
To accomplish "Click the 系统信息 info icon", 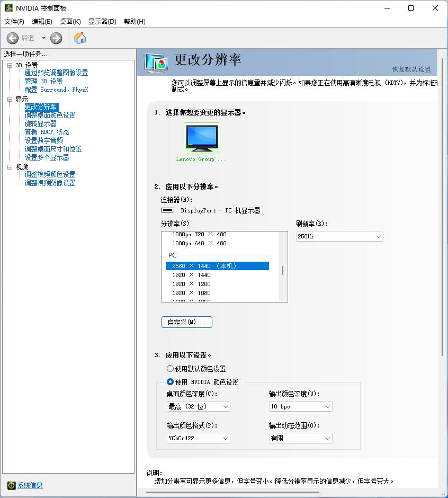I will click(12, 485).
